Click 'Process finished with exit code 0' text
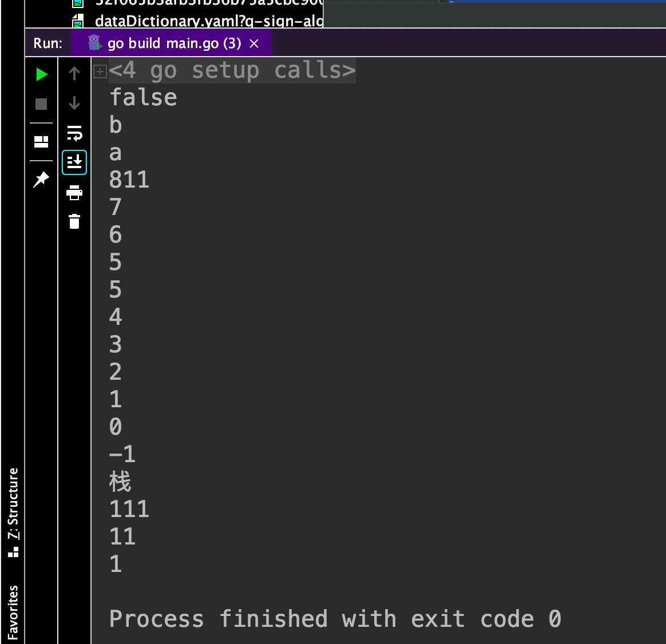This screenshot has height=644, width=666. 335,618
